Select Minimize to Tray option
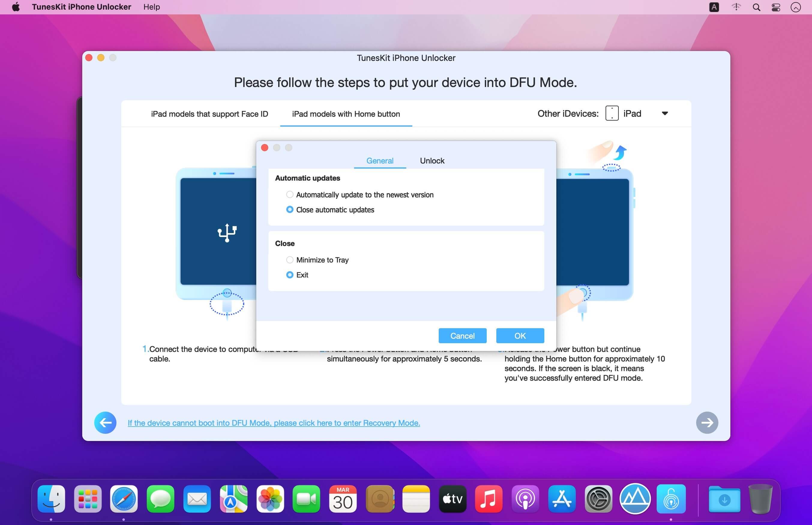 coord(290,260)
